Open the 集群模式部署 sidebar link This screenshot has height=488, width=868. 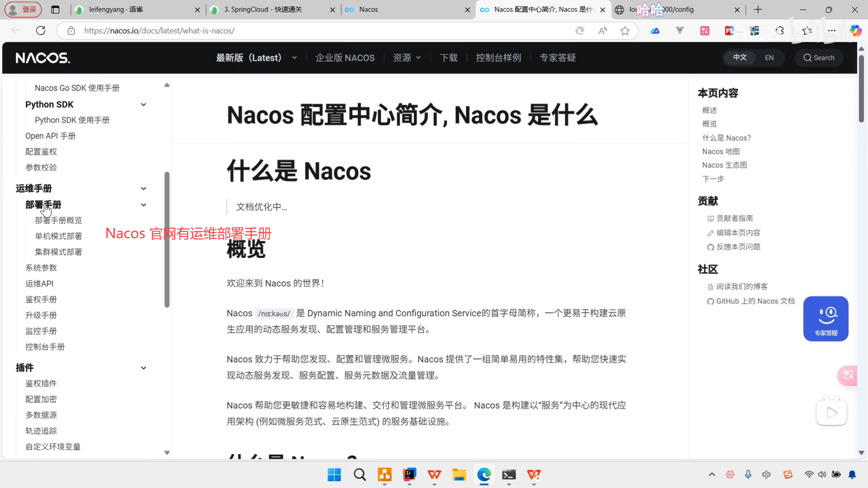tap(58, 252)
